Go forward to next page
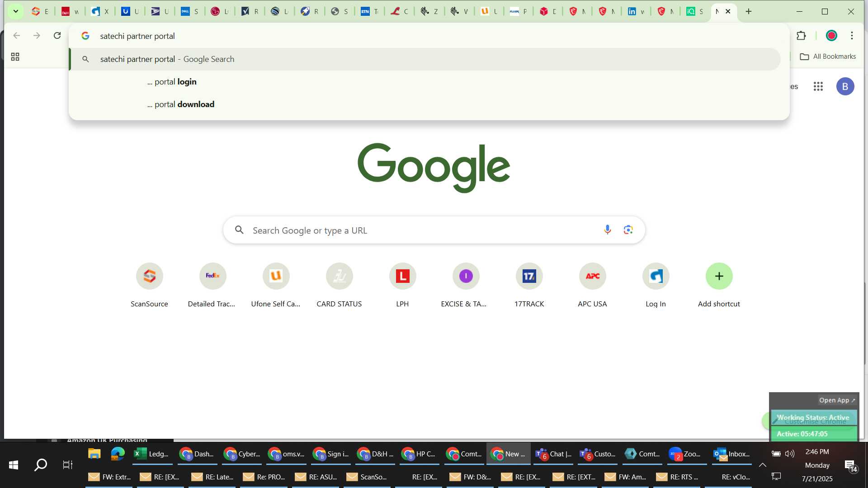868x488 pixels. [37, 36]
